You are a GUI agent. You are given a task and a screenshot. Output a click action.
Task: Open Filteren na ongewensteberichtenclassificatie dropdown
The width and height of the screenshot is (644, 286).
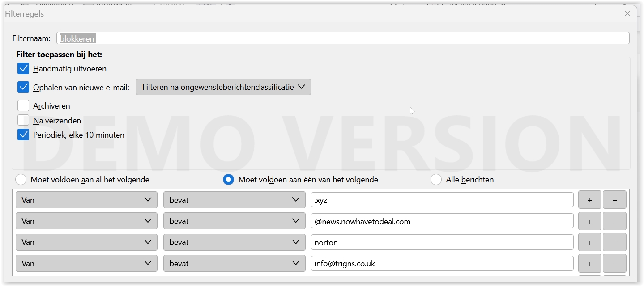[x=223, y=87]
